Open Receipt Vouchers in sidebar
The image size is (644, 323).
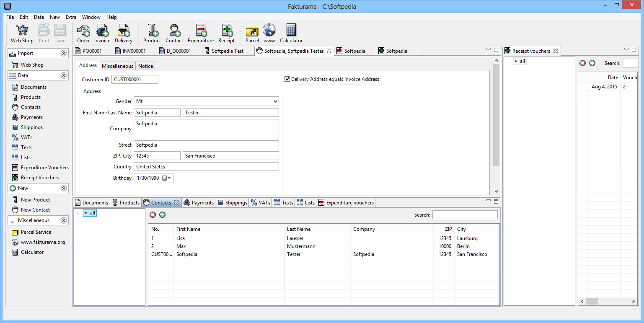[x=36, y=178]
